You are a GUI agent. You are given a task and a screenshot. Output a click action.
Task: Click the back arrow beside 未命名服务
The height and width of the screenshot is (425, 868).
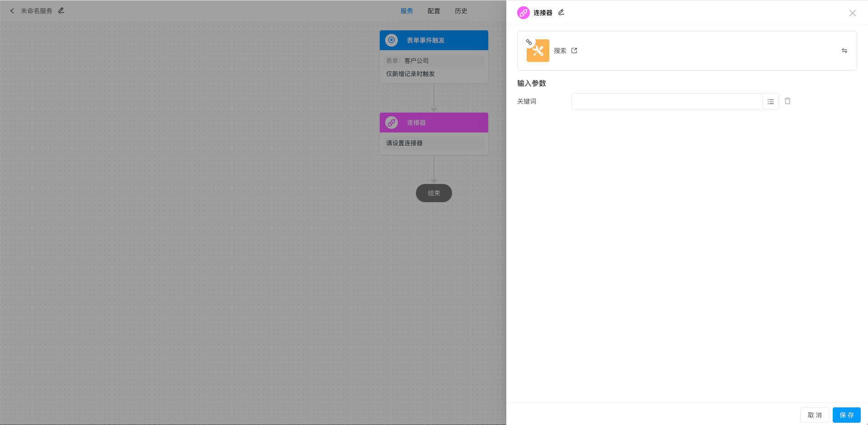pyautogui.click(x=12, y=11)
